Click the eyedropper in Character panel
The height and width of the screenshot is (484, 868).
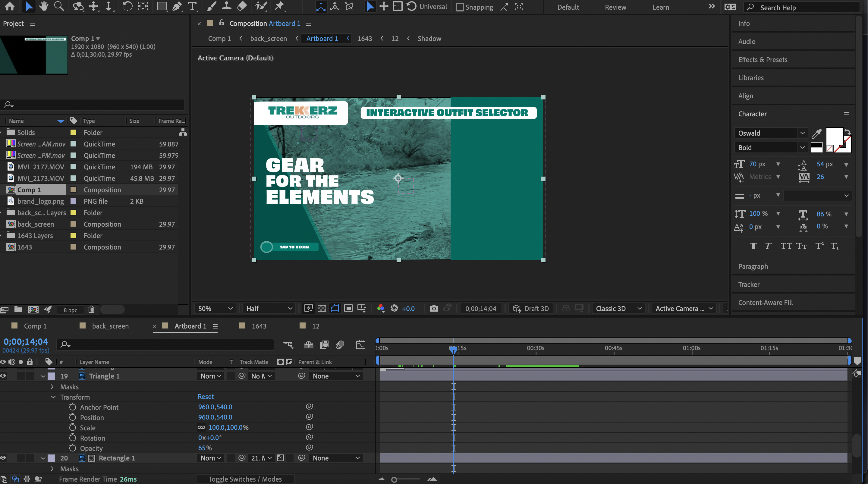(x=816, y=134)
